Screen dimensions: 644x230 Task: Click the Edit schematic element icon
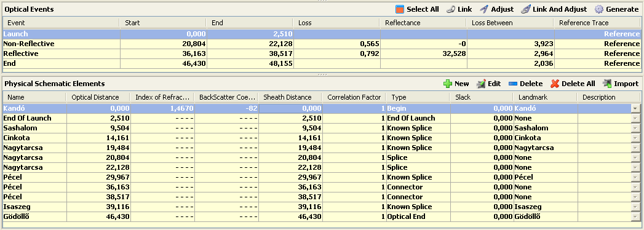pos(481,84)
